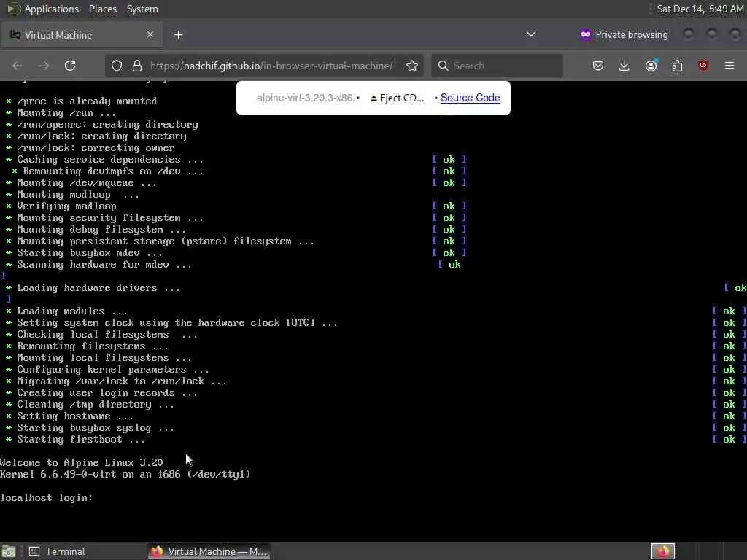Click the 'Cleaning /tmp directory' line

tap(90, 404)
